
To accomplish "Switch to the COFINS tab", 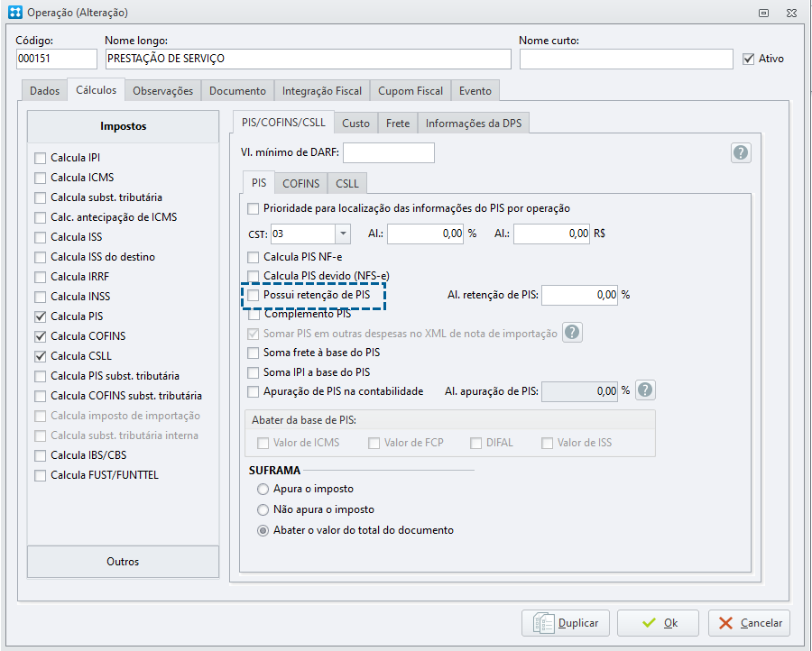I will [300, 184].
